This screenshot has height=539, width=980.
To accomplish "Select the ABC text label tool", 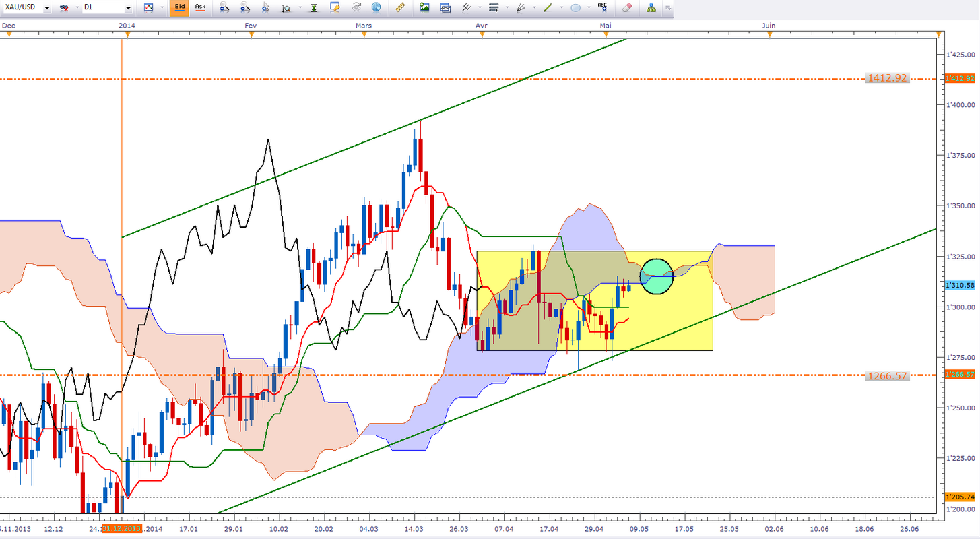I will click(x=602, y=8).
